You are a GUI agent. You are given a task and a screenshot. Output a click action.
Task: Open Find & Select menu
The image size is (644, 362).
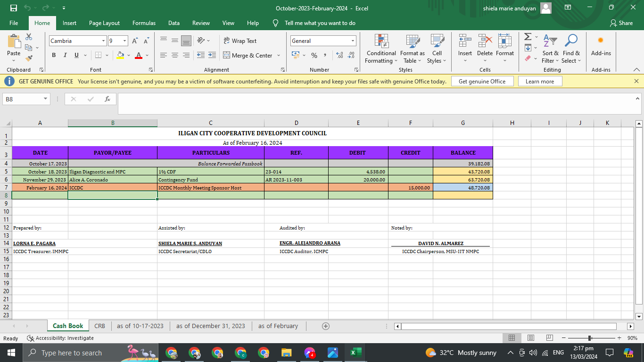pos(571,49)
